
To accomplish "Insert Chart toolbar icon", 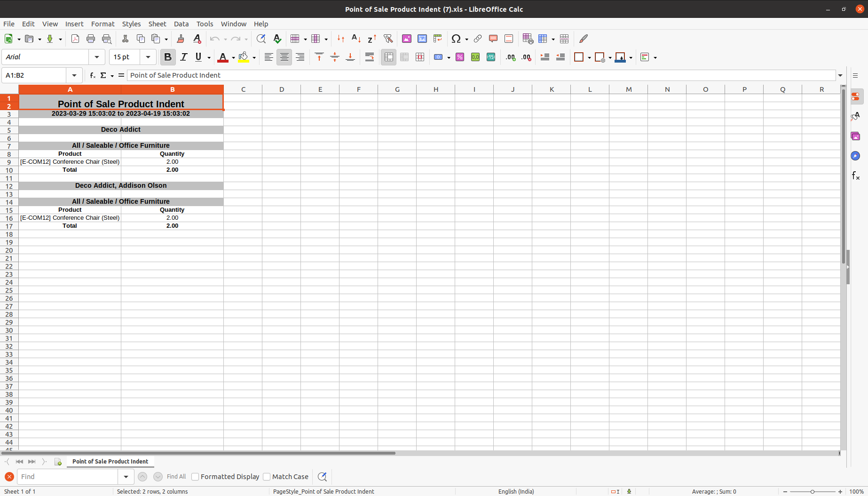I will coord(422,39).
